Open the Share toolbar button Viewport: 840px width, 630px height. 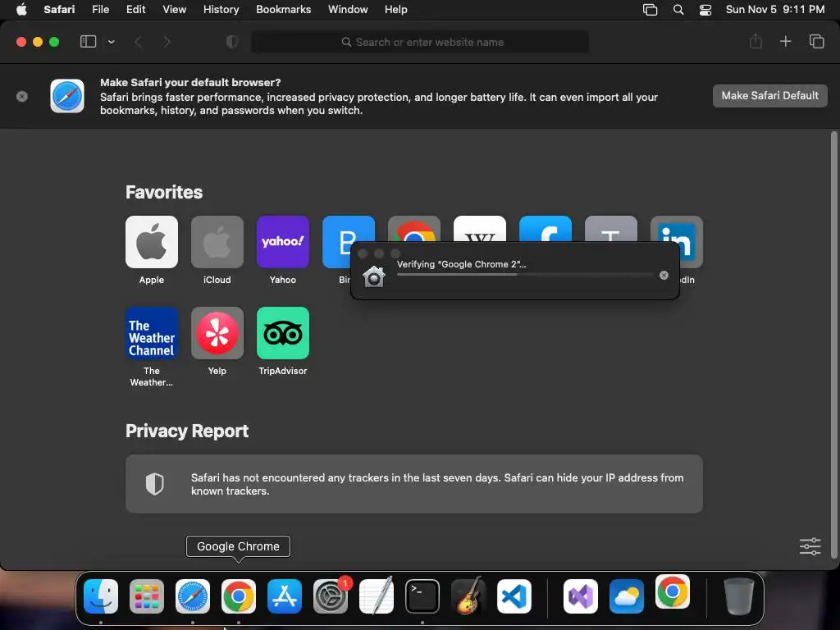tap(756, 41)
